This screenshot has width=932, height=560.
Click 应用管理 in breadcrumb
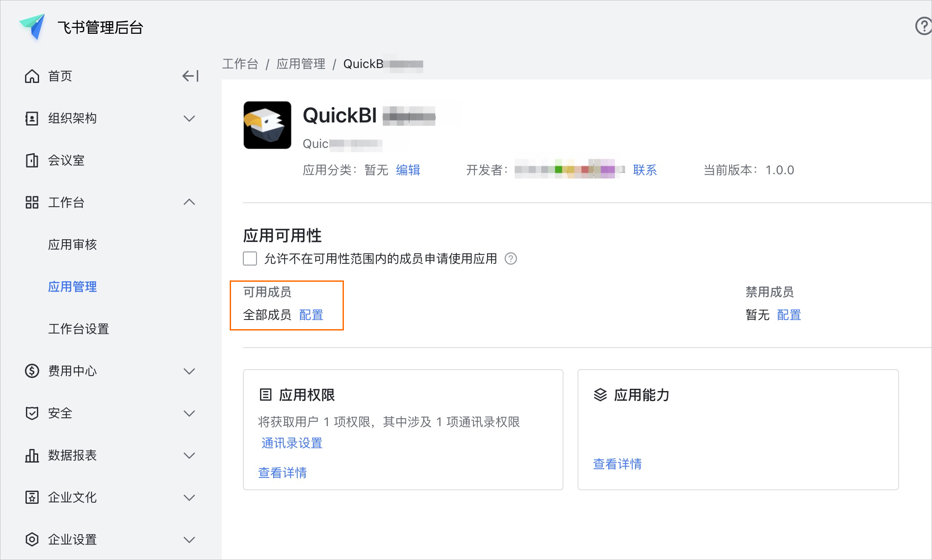[x=301, y=64]
